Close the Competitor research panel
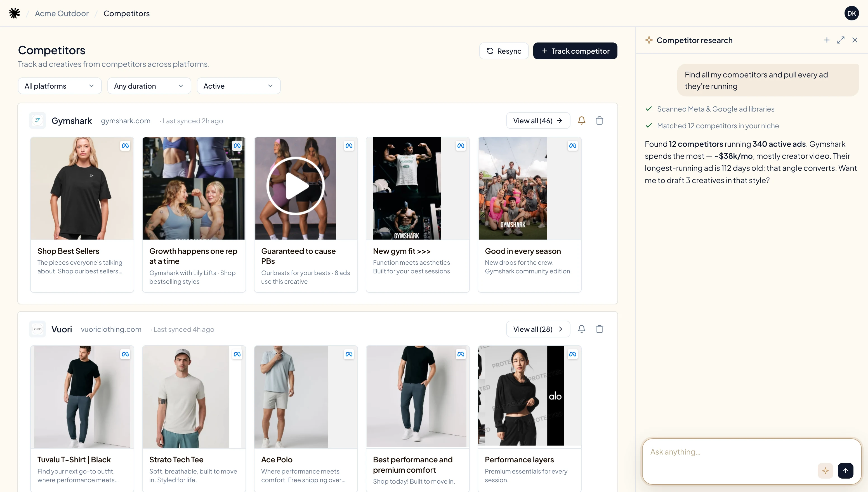This screenshot has width=868, height=492. pyautogui.click(x=855, y=40)
